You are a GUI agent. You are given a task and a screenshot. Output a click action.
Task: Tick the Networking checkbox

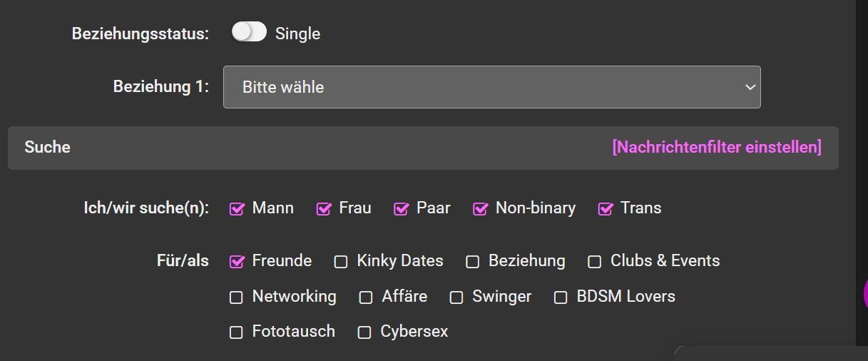click(236, 298)
